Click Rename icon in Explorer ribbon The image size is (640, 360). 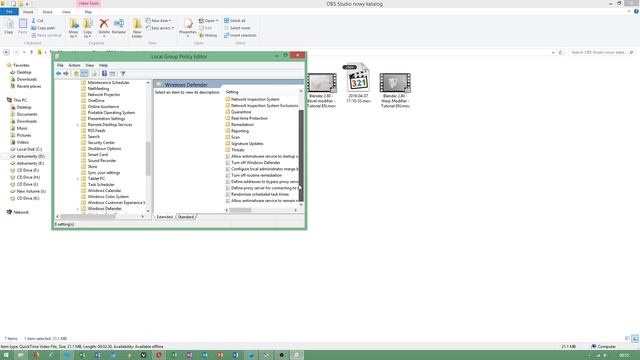[x=119, y=26]
